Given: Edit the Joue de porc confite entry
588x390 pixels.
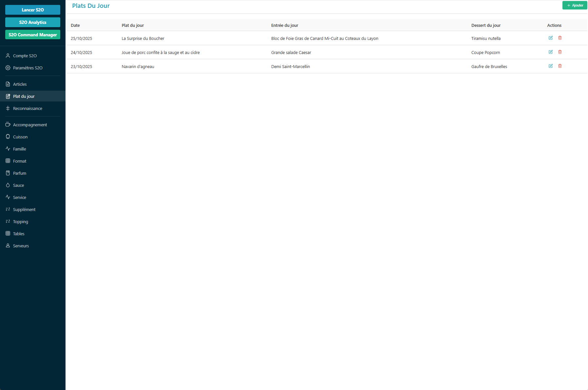Looking at the screenshot, I should [x=551, y=52].
